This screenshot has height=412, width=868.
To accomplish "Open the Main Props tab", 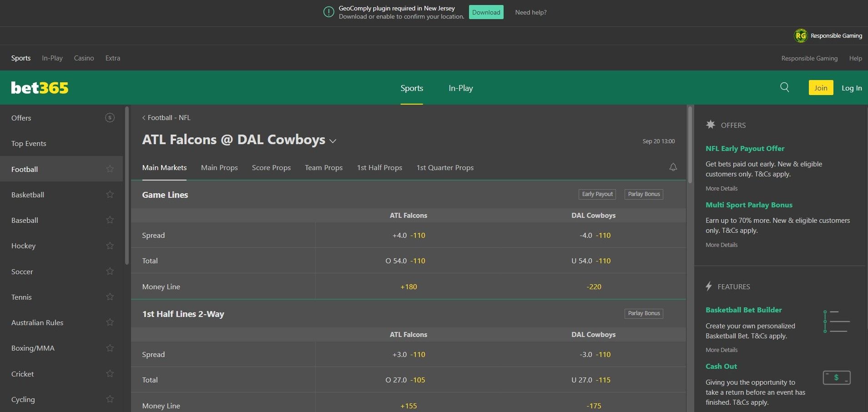I will click(x=219, y=167).
